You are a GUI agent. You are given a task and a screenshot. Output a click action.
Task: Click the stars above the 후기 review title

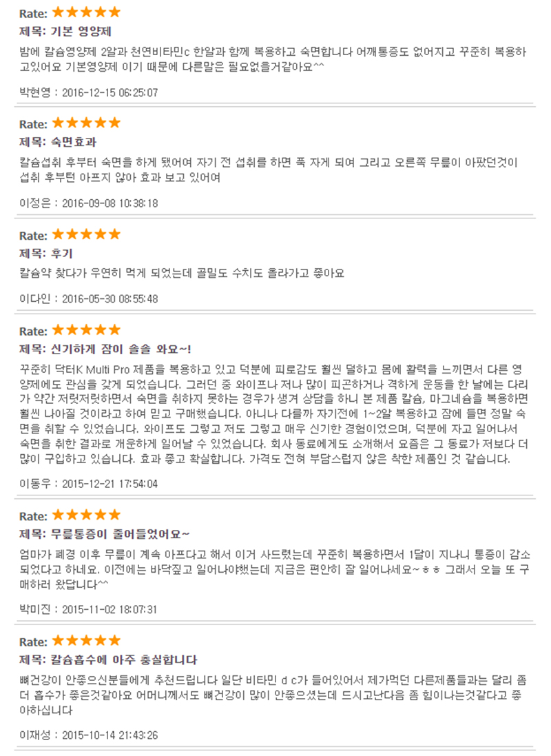tap(86, 234)
